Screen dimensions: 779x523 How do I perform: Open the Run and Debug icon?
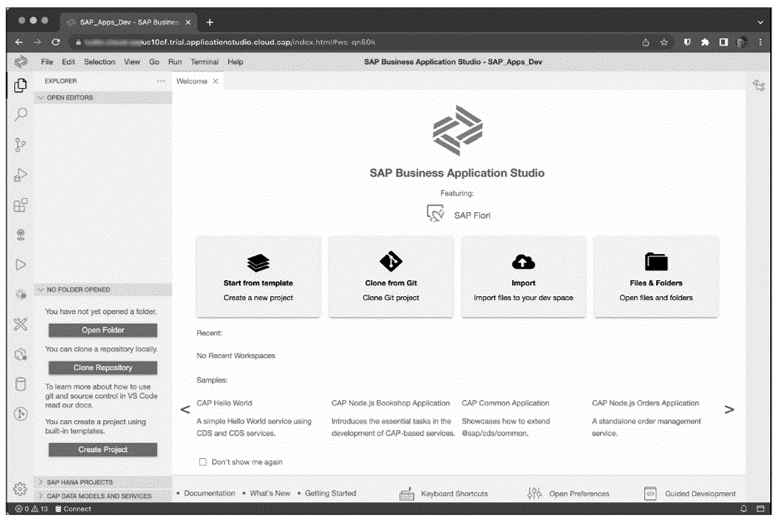pyautogui.click(x=20, y=176)
